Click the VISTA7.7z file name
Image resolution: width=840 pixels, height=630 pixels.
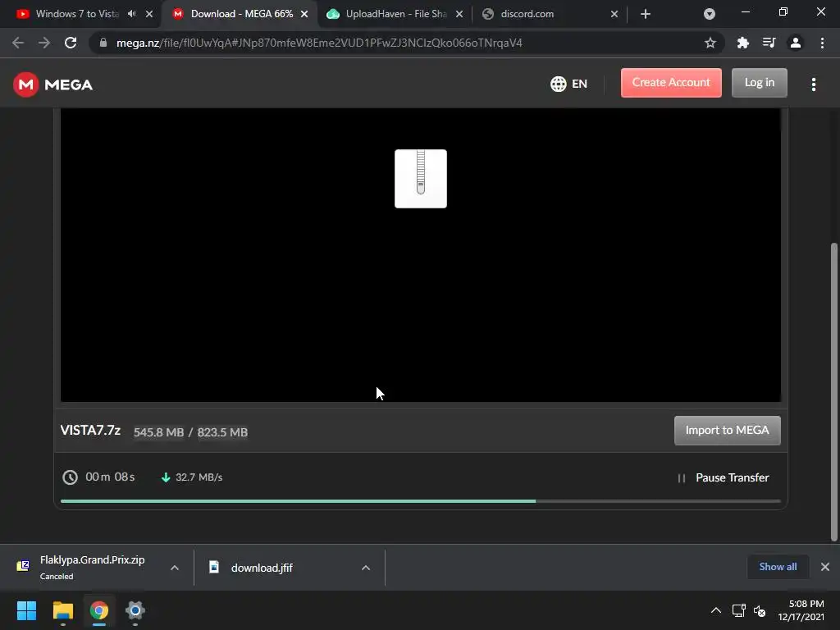(x=90, y=431)
